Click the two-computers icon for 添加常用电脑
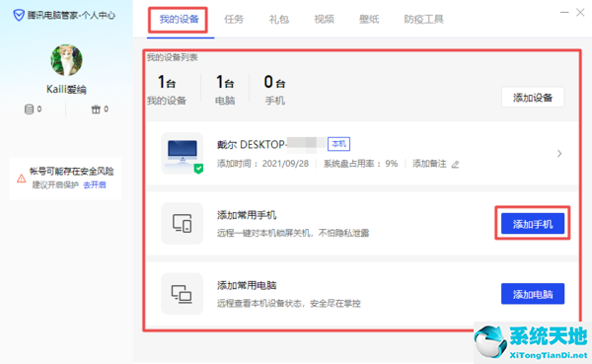This screenshot has width=592, height=364. [183, 294]
